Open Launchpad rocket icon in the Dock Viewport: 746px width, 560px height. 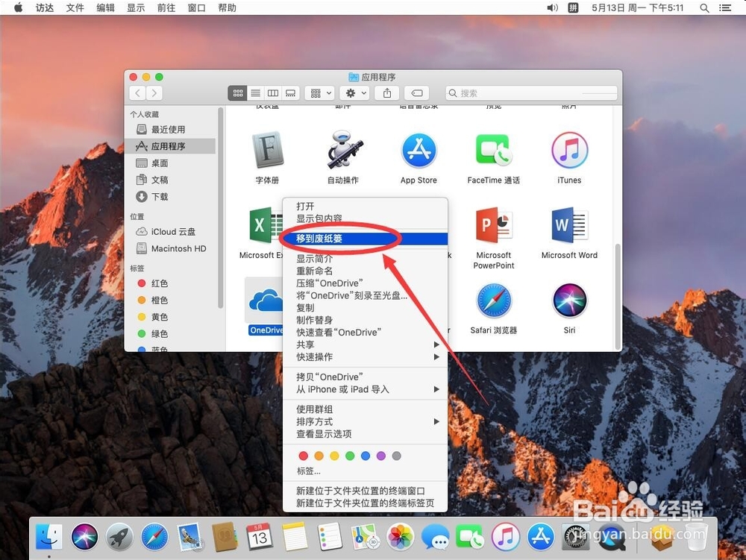(x=119, y=537)
